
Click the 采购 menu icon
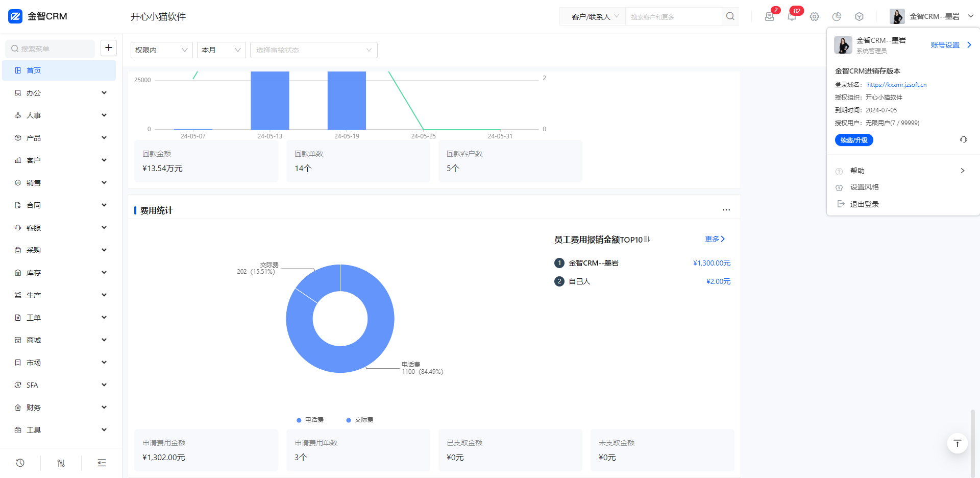(x=18, y=250)
